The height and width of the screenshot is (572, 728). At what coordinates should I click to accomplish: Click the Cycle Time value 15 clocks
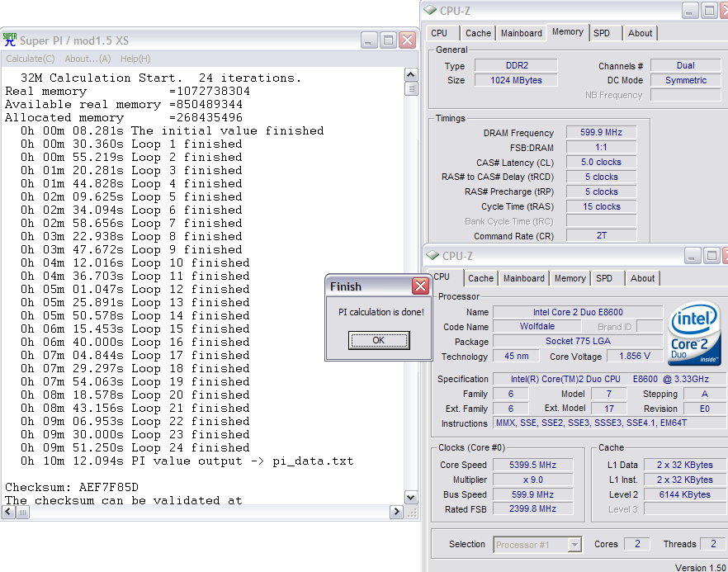tap(601, 206)
